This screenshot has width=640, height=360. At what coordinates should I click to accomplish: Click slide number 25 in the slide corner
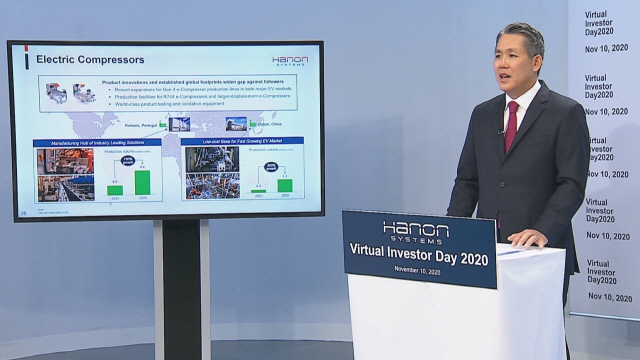(x=23, y=213)
